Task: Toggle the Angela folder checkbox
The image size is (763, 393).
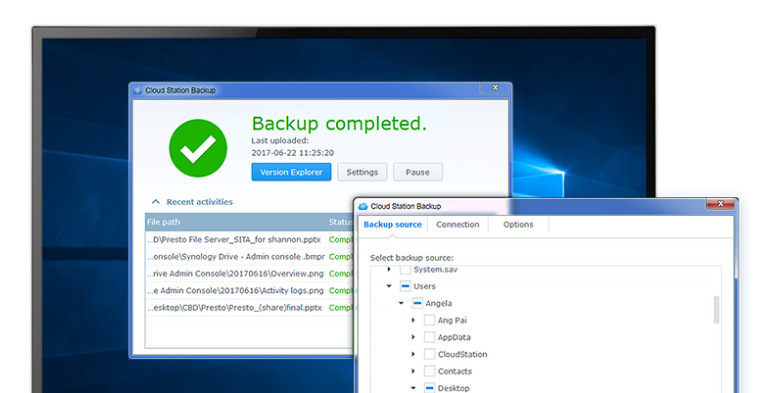Action: [x=417, y=303]
